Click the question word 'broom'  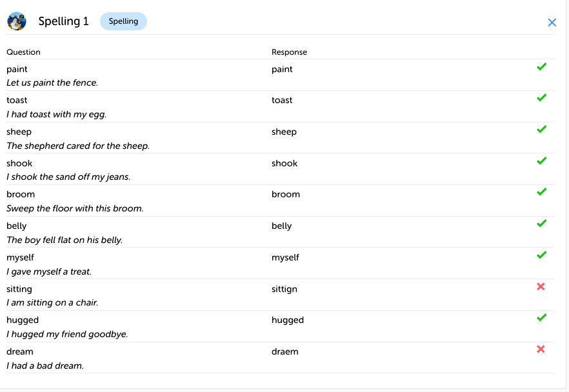coord(21,194)
